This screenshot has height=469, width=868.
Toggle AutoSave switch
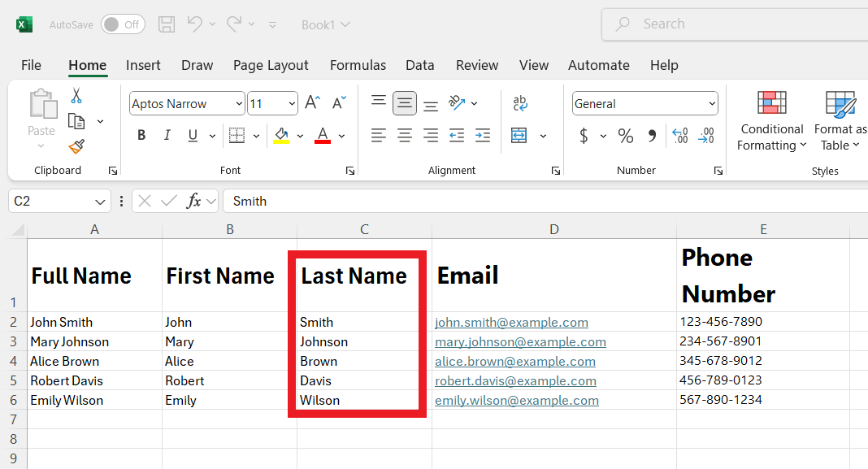pyautogui.click(x=123, y=24)
